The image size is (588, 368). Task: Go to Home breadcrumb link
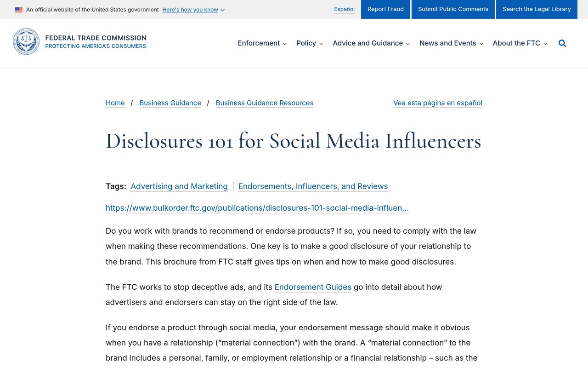115,103
